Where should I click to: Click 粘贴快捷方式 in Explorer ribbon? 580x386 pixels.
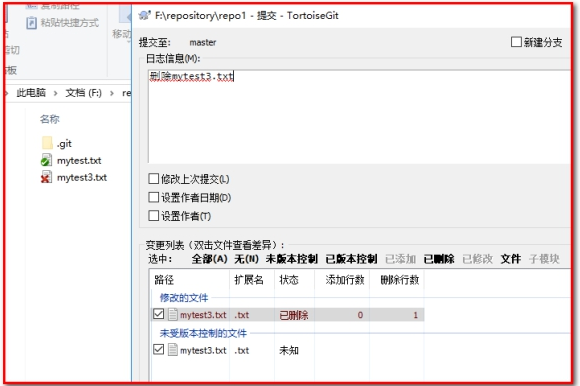[x=70, y=23]
